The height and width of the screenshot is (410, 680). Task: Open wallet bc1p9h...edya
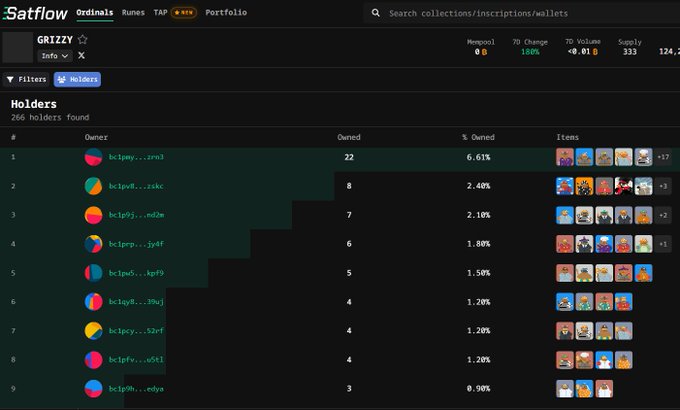(136, 389)
